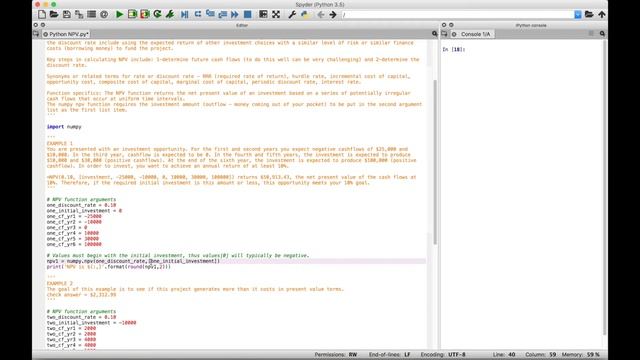The height and width of the screenshot is (360, 640).
Task: Click the two_initial_investment = -10000 line
Action: tap(91, 323)
